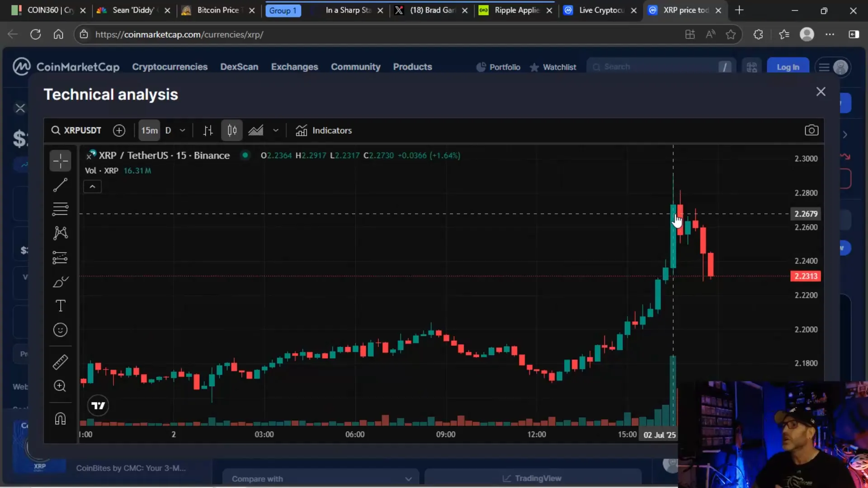The width and height of the screenshot is (868, 488).
Task: Refresh the page
Action: pos(36,34)
